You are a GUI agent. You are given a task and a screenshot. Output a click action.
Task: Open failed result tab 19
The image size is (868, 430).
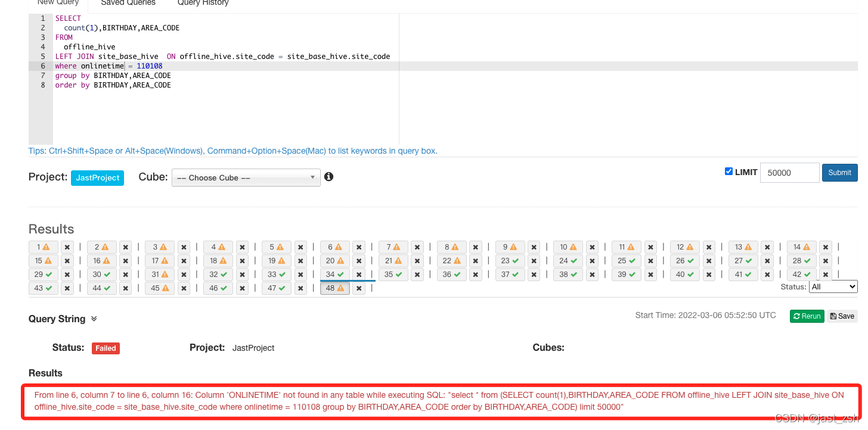pos(277,261)
